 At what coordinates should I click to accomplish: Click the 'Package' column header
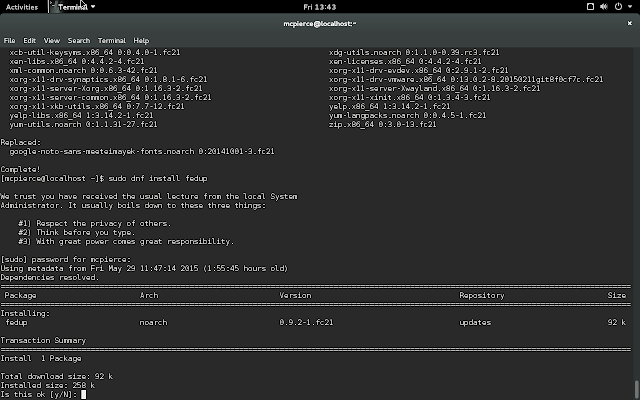20,295
